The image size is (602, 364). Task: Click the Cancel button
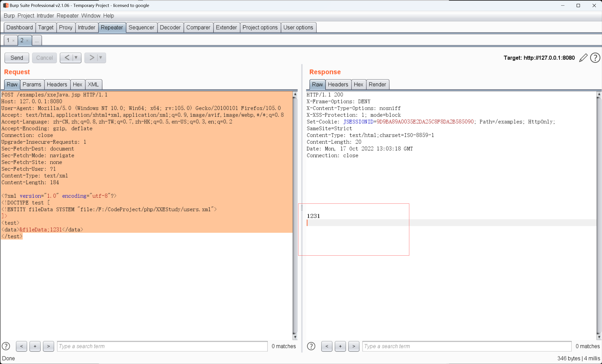[44, 58]
